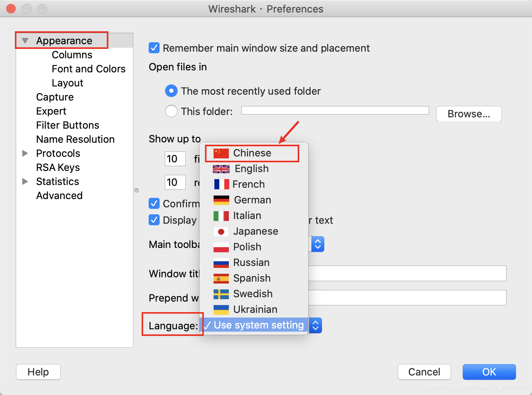Open the Layout preferences page
532x395 pixels.
click(x=67, y=83)
